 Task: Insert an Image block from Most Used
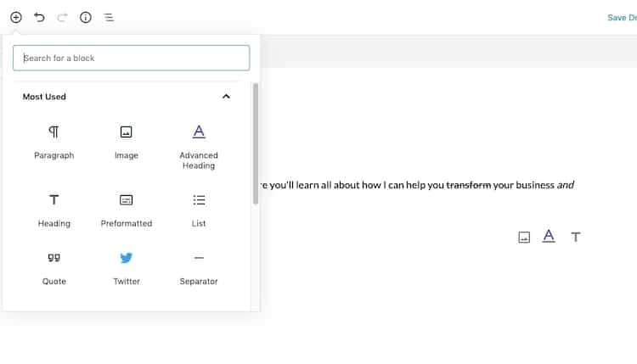tap(127, 143)
